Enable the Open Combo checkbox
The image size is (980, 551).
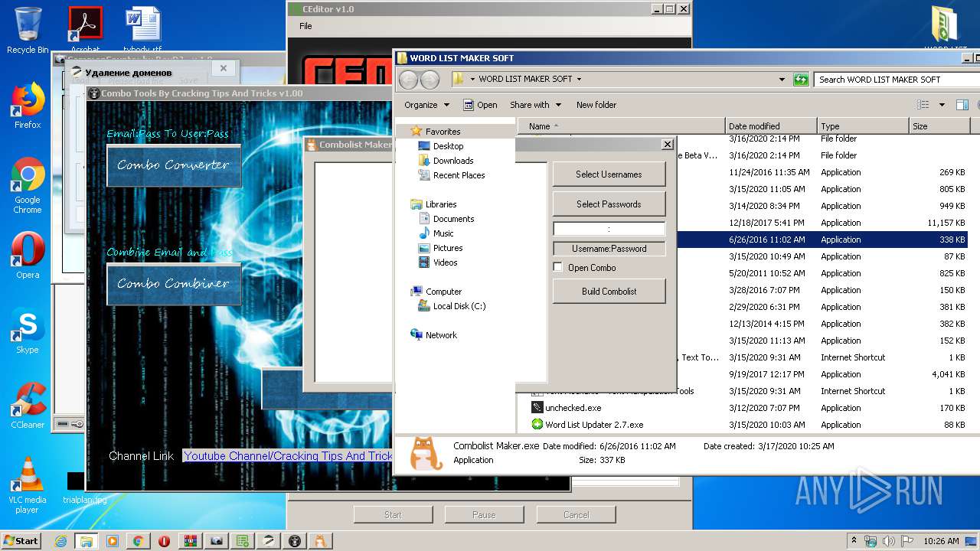pyautogui.click(x=558, y=268)
